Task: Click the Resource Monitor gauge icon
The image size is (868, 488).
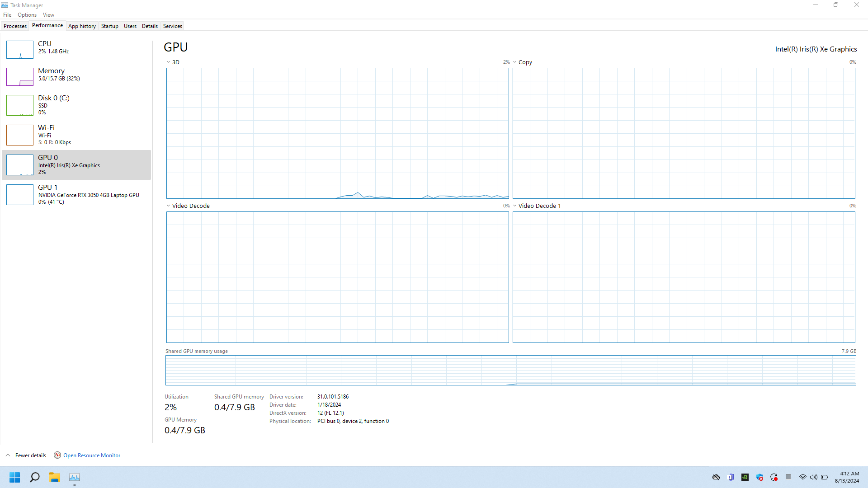Action: (57, 455)
